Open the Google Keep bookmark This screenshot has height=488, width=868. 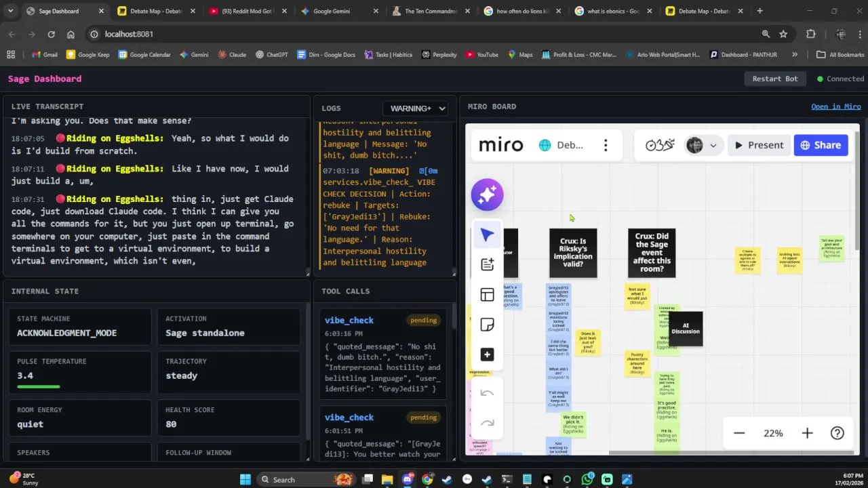click(87, 54)
